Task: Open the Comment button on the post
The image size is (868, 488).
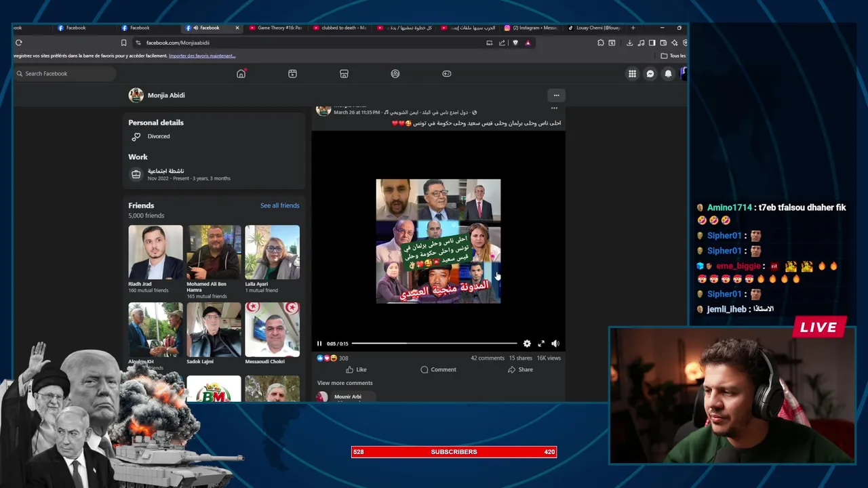Action: tap(438, 369)
